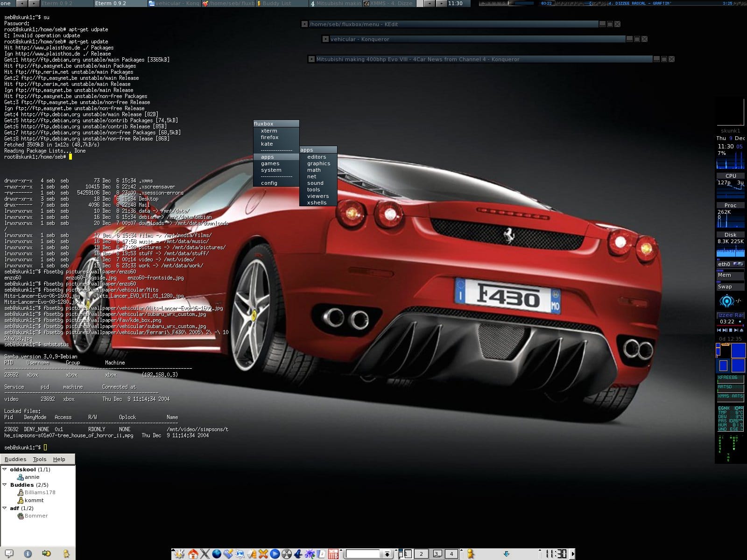The width and height of the screenshot is (747, 560).
Task: Select kate in the fluxbox menu
Action: [x=276, y=144]
